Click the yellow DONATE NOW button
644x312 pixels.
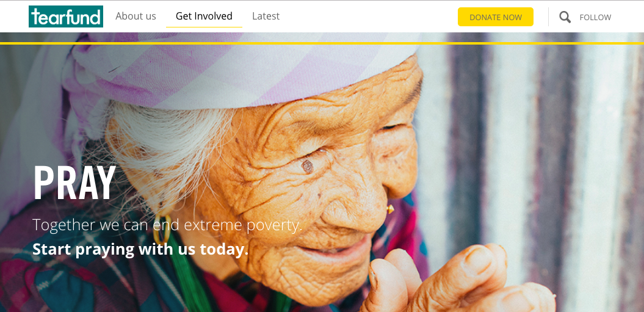pos(495,17)
